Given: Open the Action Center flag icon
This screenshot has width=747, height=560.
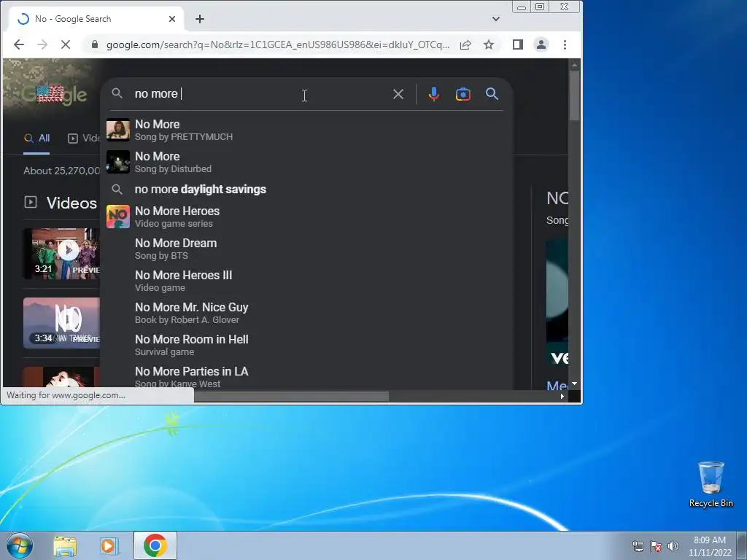Looking at the screenshot, I should point(656,546).
